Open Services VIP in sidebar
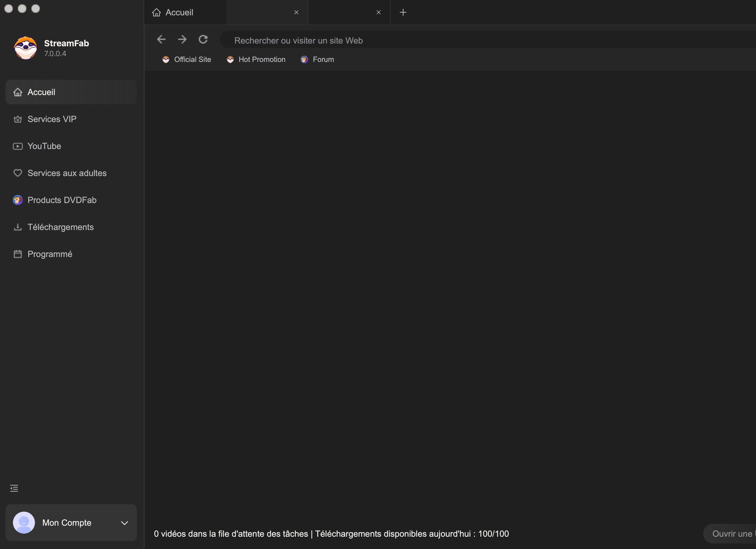Image resolution: width=756 pixels, height=549 pixels. pyautogui.click(x=52, y=119)
